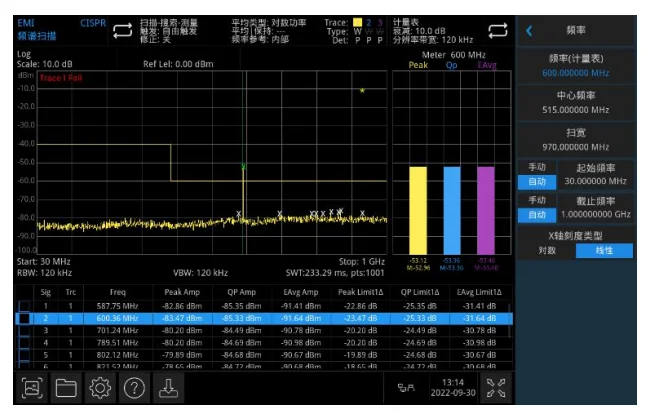This screenshot has width=650, height=414.
Task: Set start frequency mode to 自动
Action: click(x=537, y=181)
